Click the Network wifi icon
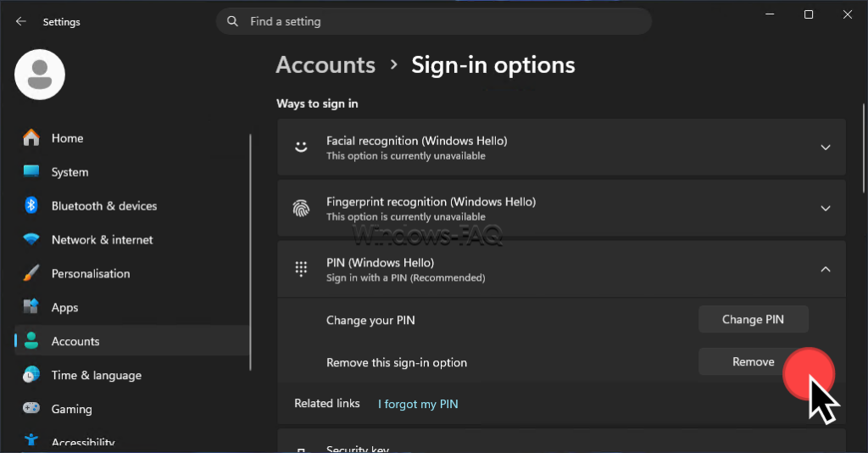The width and height of the screenshot is (868, 453). click(31, 239)
